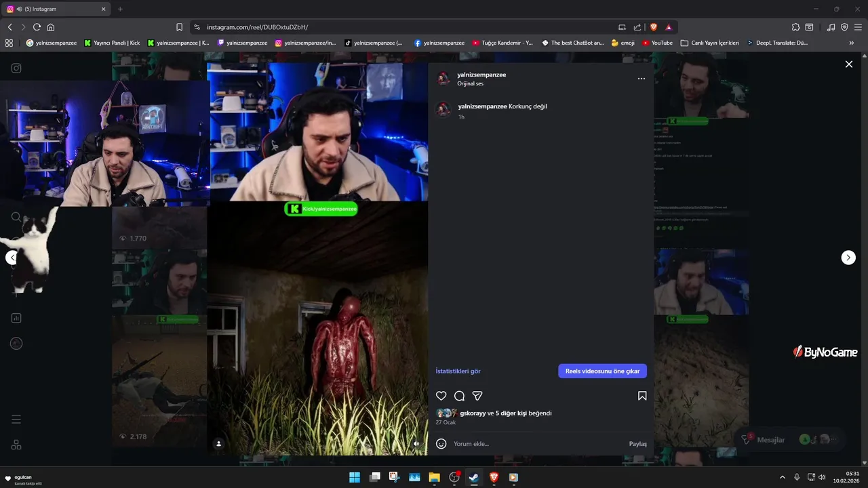Click the 'Orijinal ses' audio link

[471, 83]
